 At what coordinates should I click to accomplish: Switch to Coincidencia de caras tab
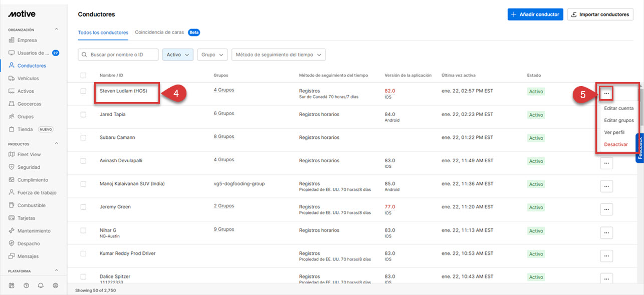(x=159, y=33)
